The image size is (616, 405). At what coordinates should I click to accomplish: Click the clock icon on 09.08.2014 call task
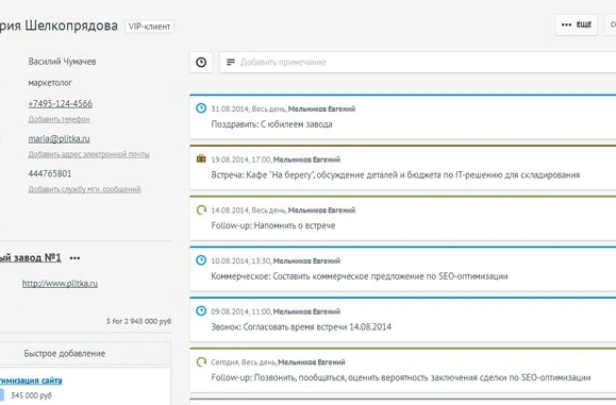coord(201,311)
